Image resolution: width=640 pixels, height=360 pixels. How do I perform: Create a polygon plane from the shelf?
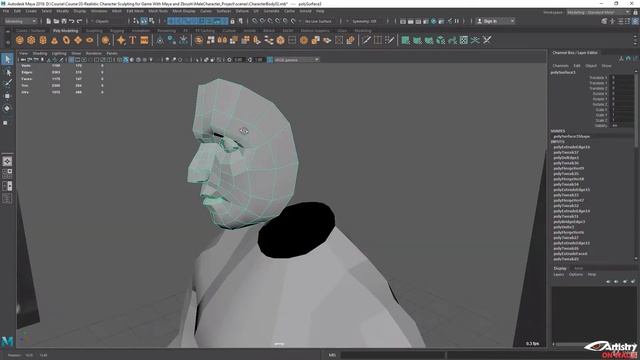coord(78,40)
